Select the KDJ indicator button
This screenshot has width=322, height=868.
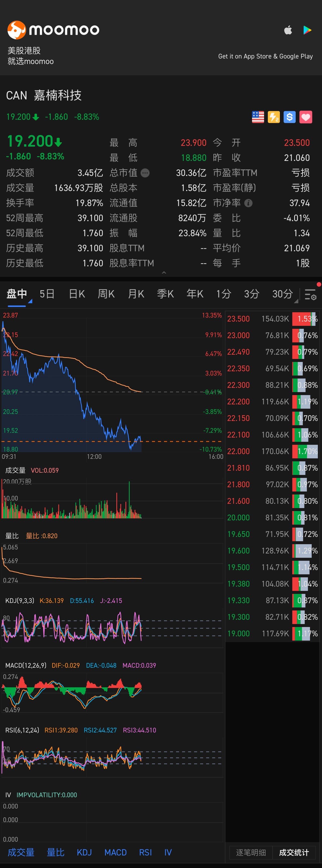pos(84,852)
